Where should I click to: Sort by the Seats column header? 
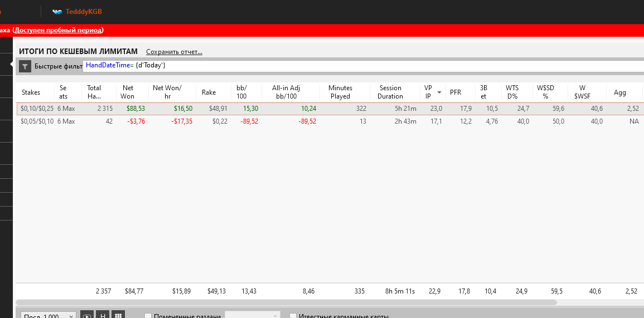tap(63, 92)
